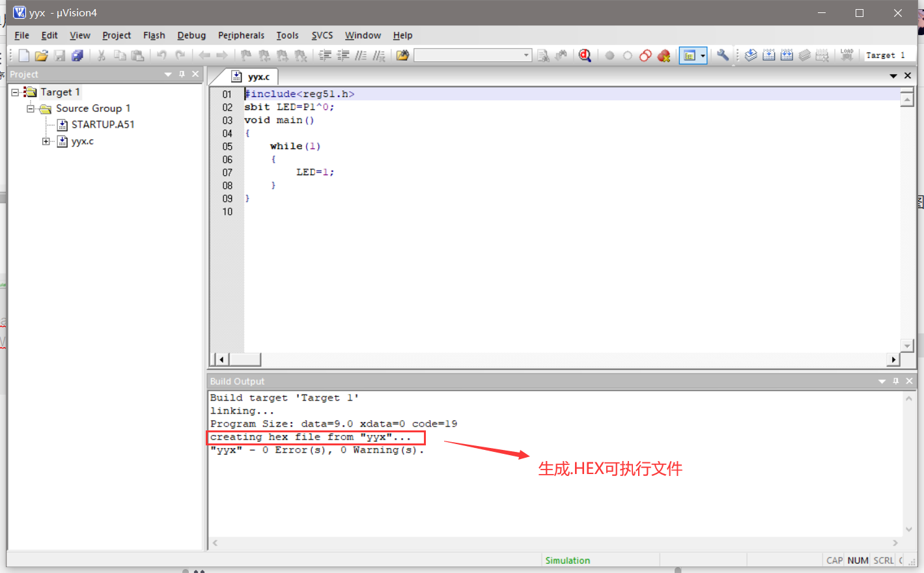Click the Unindent selection icon
Viewport: 924px width, 573px height.
pos(343,55)
